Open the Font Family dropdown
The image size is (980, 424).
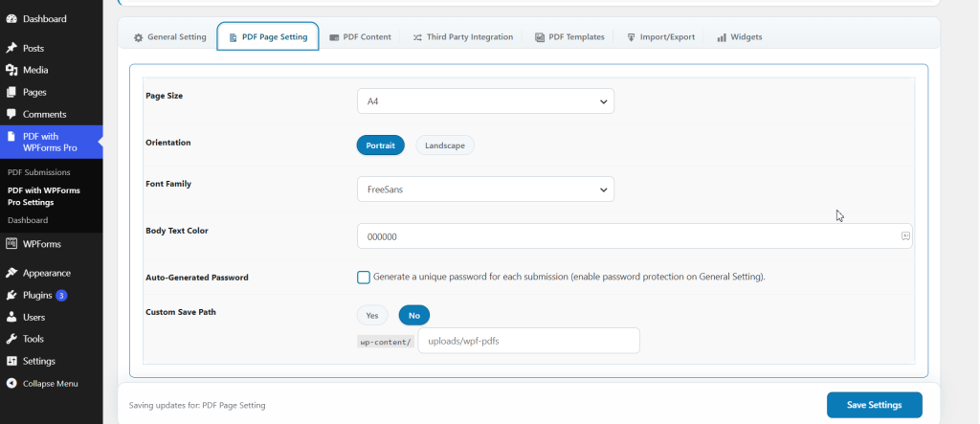[485, 189]
